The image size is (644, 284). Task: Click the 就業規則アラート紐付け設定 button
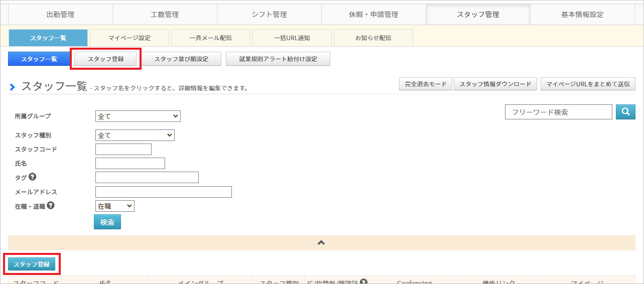pos(278,59)
